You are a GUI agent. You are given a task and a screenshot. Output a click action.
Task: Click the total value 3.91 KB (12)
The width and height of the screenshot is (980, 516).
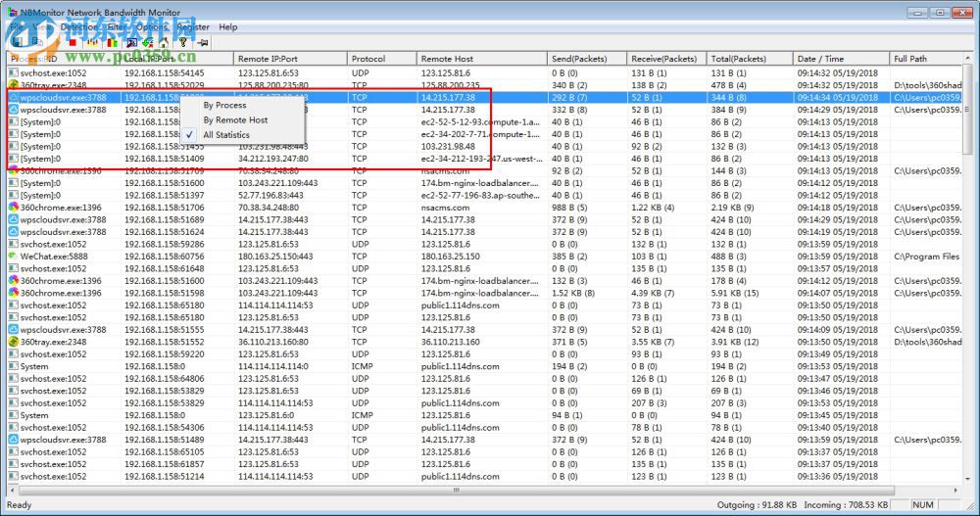(734, 342)
